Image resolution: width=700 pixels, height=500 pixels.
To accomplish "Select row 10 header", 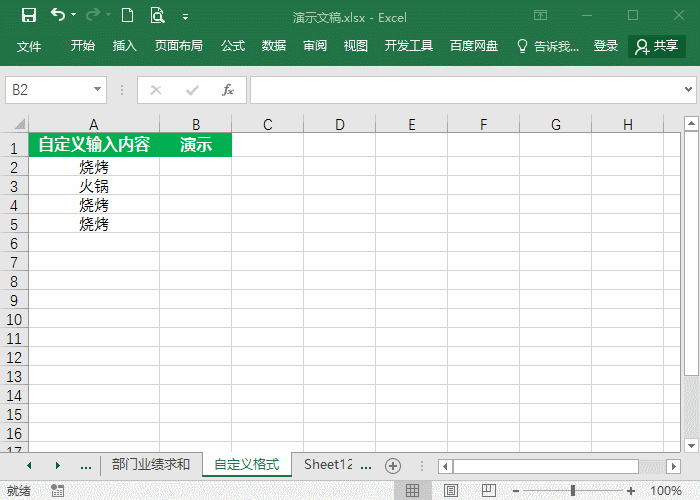I will 14,319.
